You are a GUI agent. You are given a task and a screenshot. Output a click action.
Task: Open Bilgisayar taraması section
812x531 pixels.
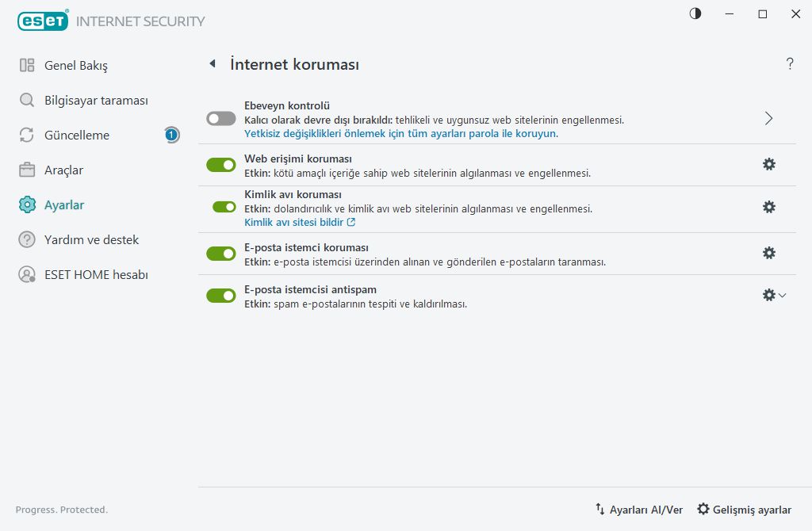click(95, 101)
